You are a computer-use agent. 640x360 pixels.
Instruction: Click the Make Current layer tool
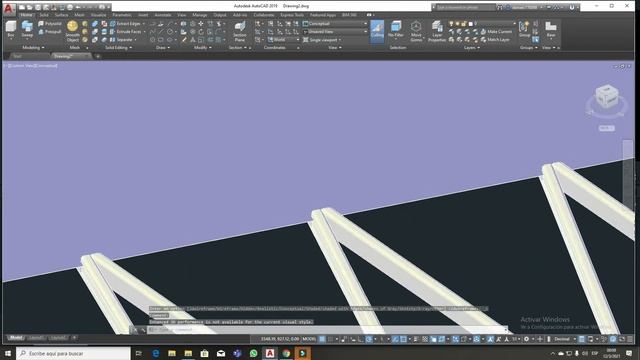(496, 31)
